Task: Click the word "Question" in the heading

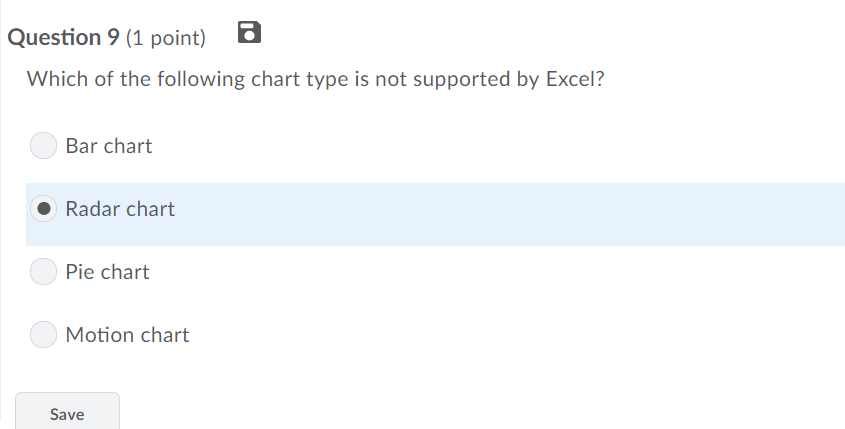Action: (52, 38)
